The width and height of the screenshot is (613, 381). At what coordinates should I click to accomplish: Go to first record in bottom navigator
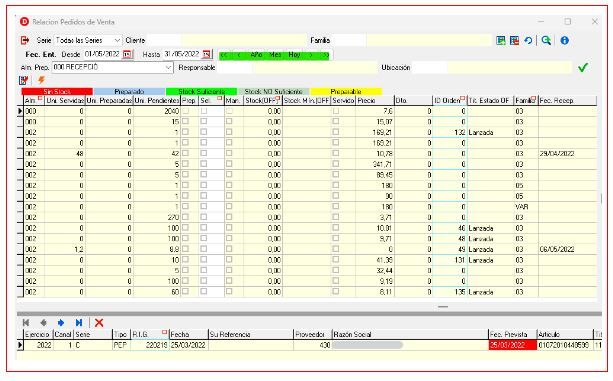26,323
